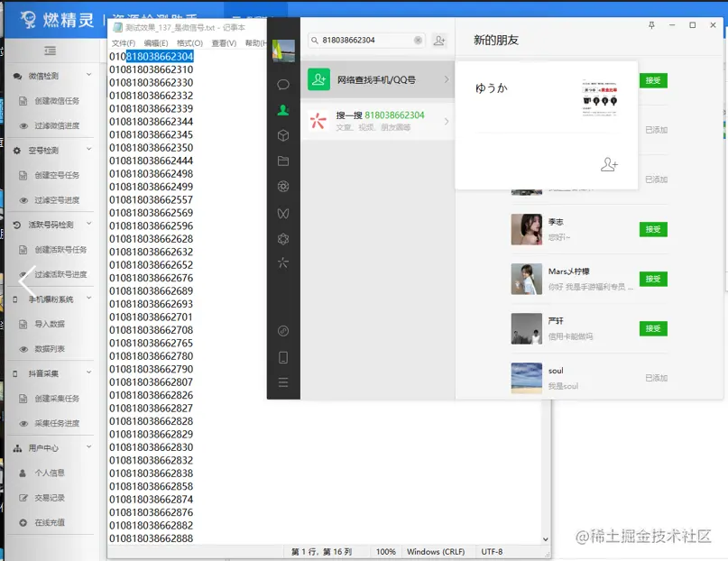This screenshot has width=728, height=561.
Task: Open WeChat Moments aperture icon
Action: (283, 187)
